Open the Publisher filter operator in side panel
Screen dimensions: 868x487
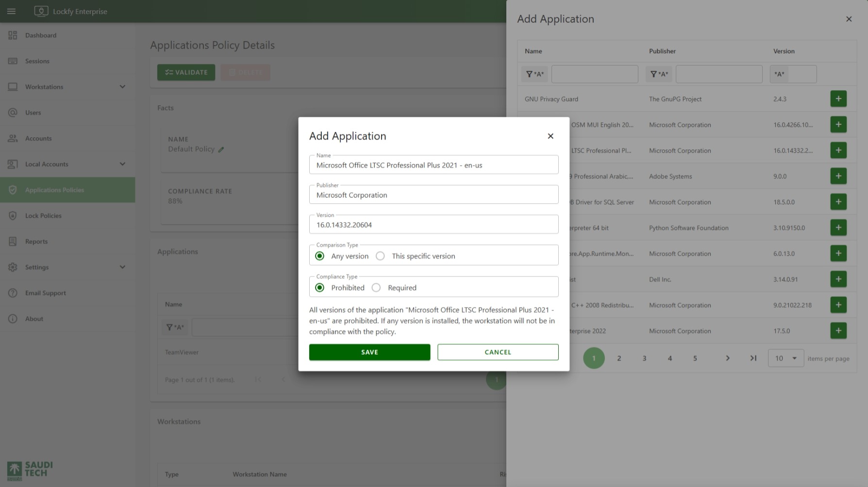point(659,74)
